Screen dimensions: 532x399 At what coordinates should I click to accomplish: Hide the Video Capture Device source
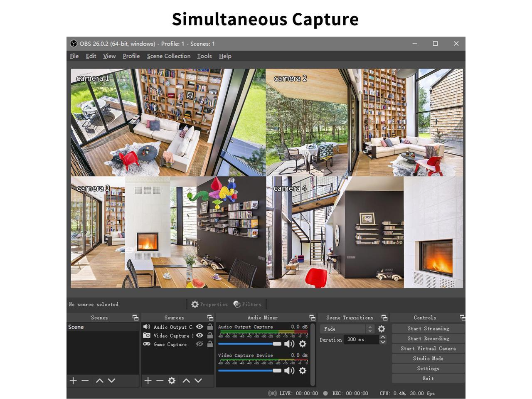pos(199,335)
